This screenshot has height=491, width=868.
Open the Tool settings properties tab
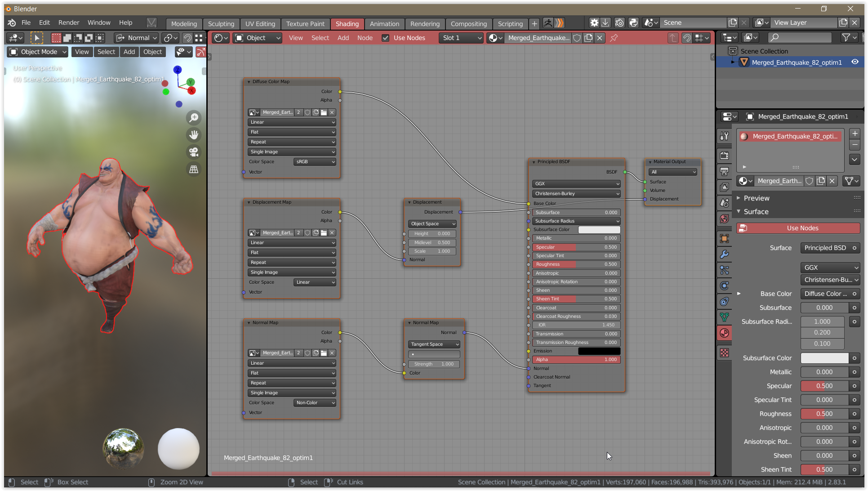tap(725, 136)
